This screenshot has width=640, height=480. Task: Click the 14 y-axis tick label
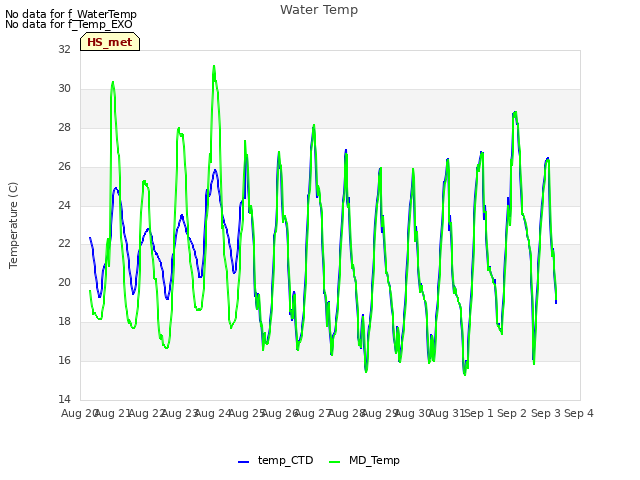[64, 399]
